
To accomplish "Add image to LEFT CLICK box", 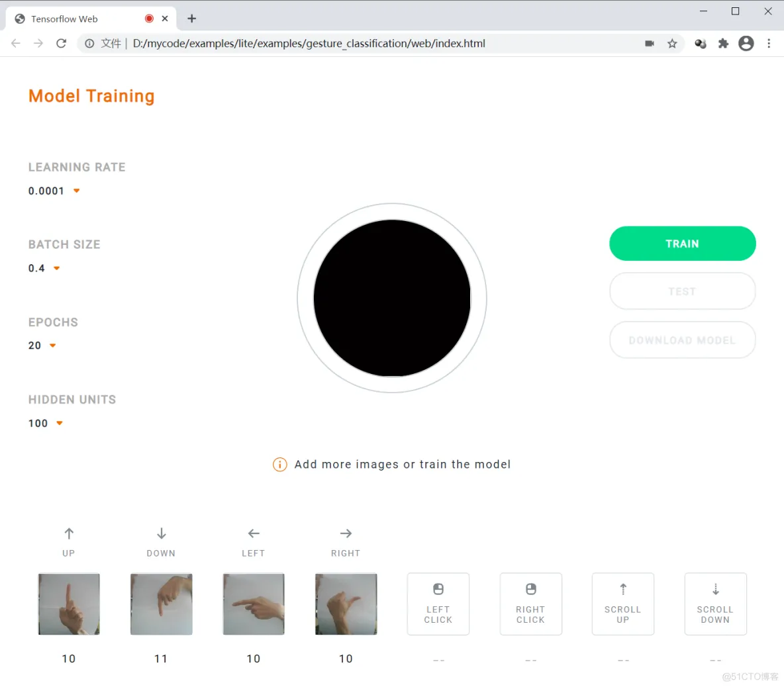I will tap(438, 604).
